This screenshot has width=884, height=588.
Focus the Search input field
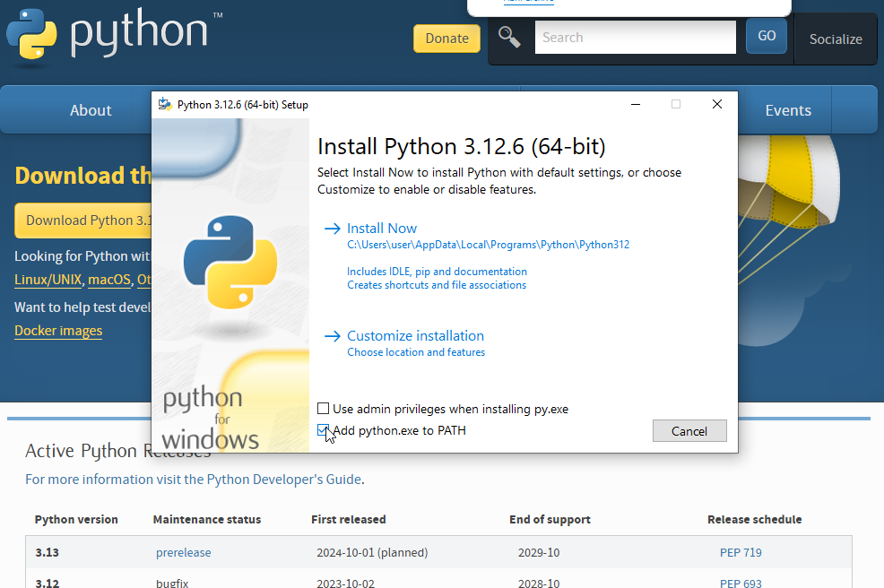click(x=636, y=38)
